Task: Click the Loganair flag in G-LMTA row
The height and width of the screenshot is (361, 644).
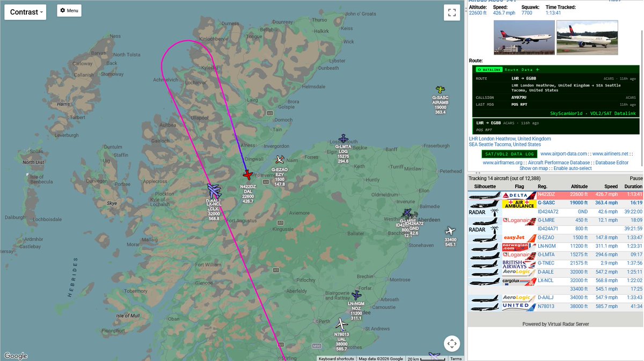Action: 519,255
